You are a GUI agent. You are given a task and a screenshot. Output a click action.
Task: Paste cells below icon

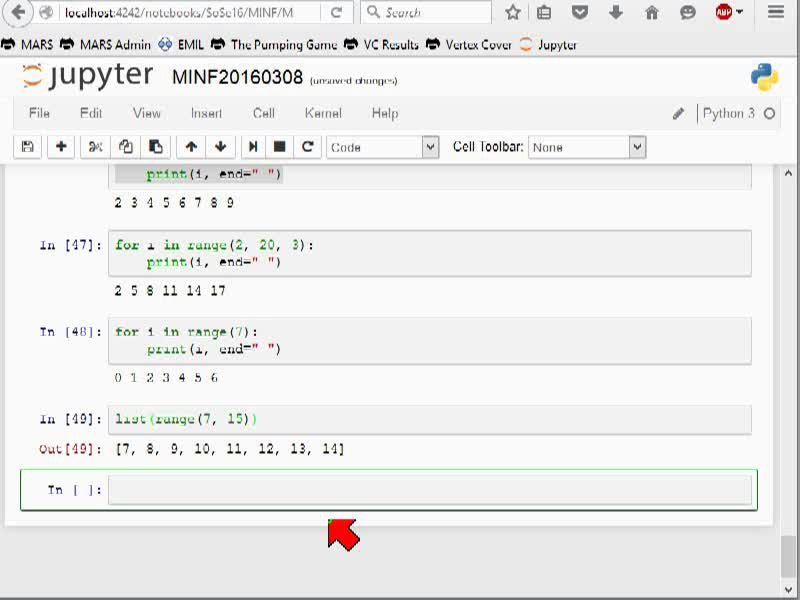tap(155, 147)
